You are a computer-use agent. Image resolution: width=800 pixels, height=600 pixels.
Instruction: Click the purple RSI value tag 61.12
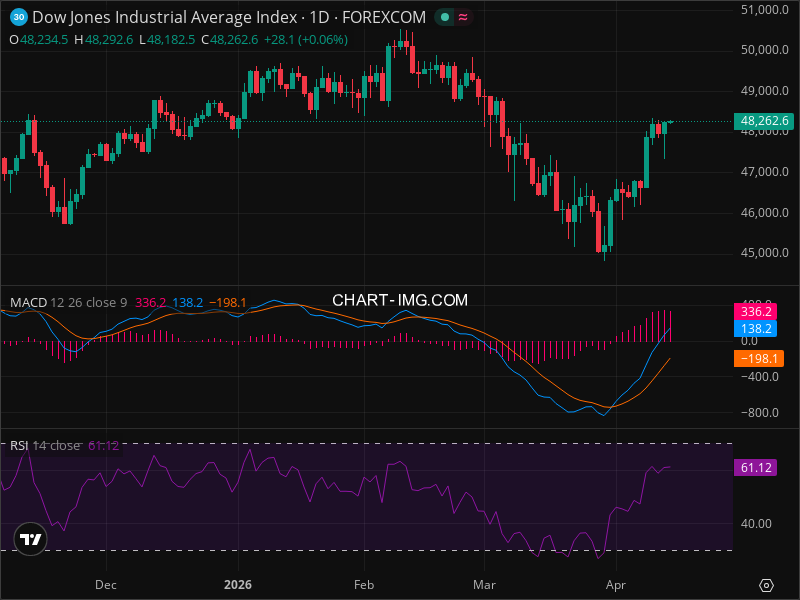coord(756,467)
